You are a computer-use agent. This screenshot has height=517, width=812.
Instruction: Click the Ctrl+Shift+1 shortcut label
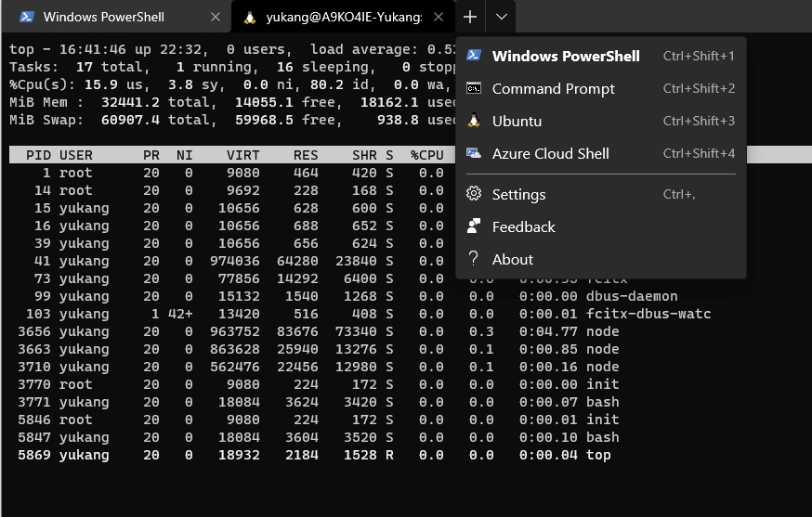pos(699,56)
